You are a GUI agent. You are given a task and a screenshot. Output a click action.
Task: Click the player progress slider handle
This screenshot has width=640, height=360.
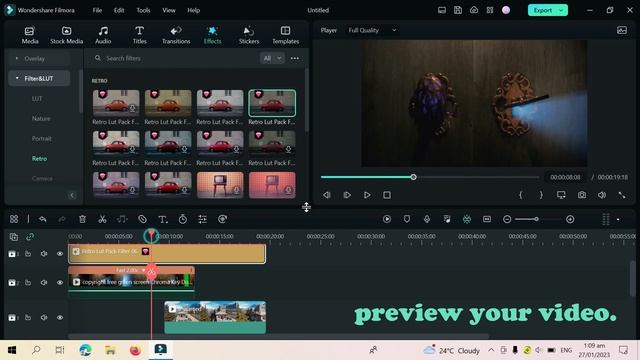(413, 177)
